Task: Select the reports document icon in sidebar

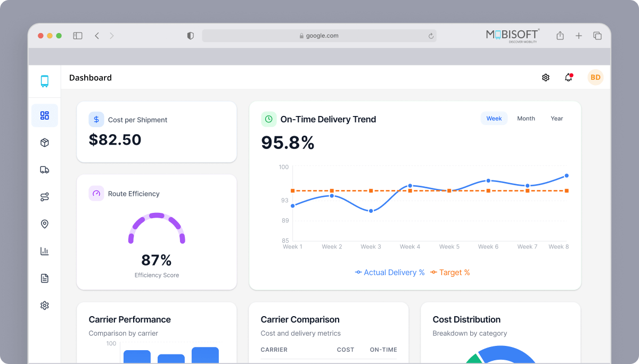Action: 45,278
